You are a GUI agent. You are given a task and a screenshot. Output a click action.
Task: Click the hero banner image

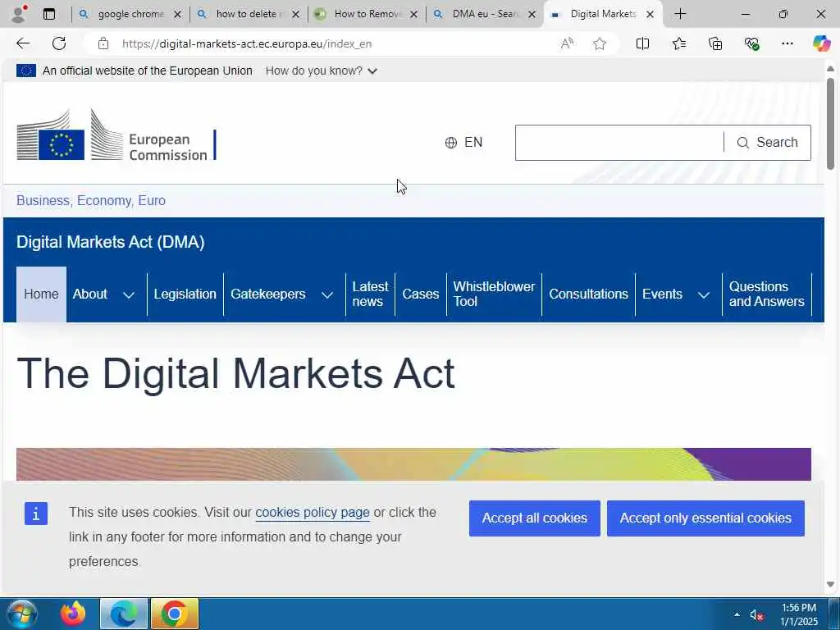coord(413,464)
